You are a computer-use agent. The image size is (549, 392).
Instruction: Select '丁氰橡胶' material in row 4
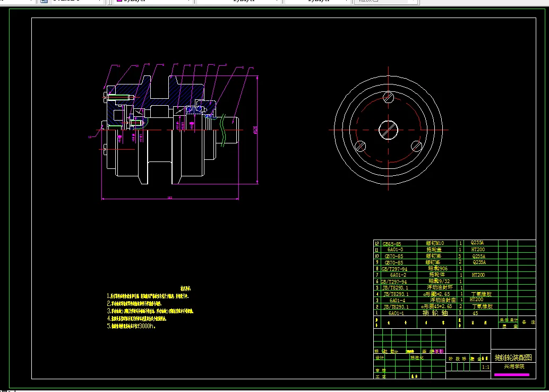pyautogui.click(x=482, y=294)
